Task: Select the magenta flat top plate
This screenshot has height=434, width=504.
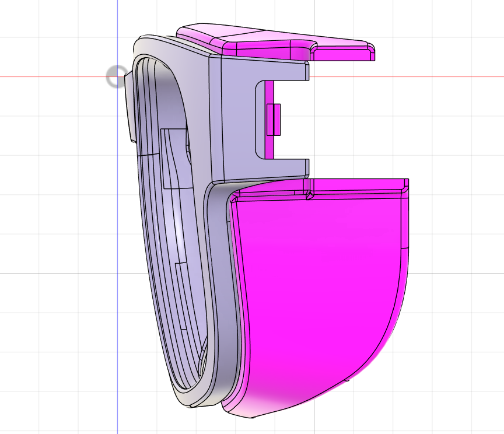Action: pyautogui.click(x=275, y=42)
